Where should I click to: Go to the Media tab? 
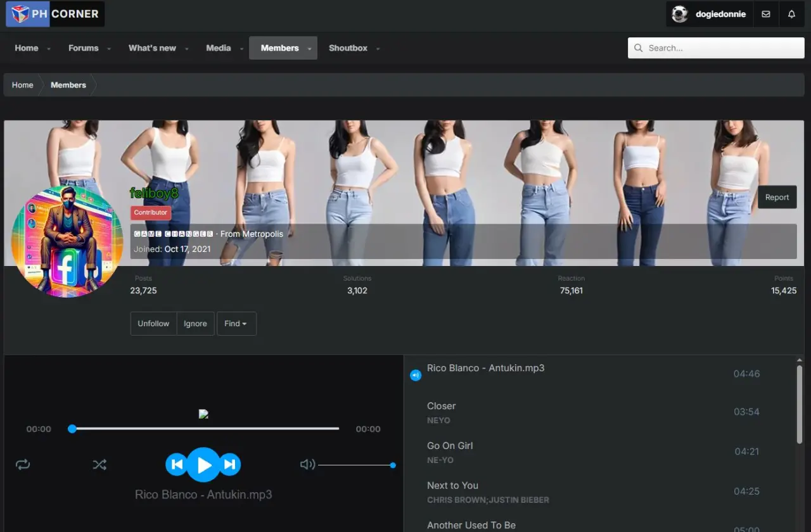pyautogui.click(x=219, y=48)
